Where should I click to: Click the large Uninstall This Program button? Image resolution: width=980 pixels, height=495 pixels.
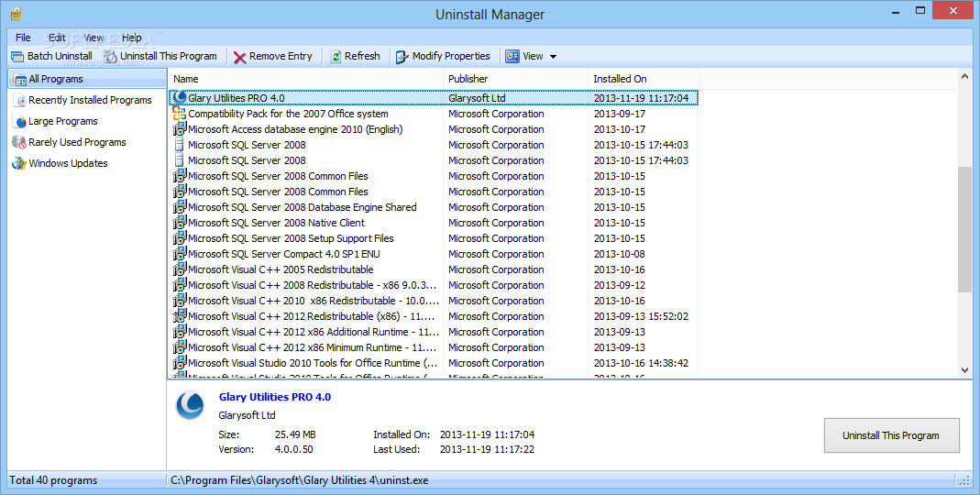pos(891,435)
